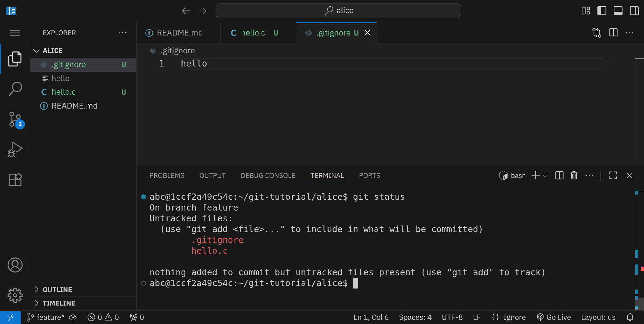The width and height of the screenshot is (644, 324).
Task: Open the Run and Debug view
Action: [x=15, y=150]
